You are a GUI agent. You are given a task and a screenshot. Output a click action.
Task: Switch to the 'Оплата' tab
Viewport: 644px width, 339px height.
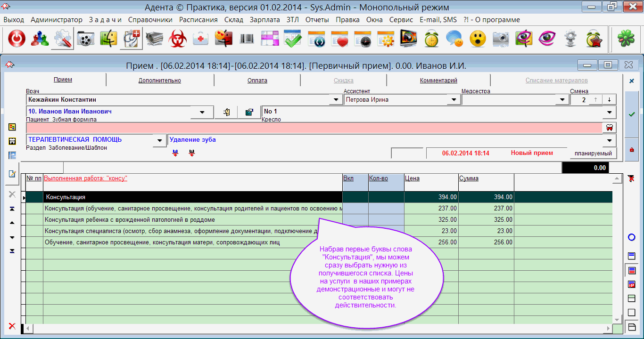click(257, 81)
